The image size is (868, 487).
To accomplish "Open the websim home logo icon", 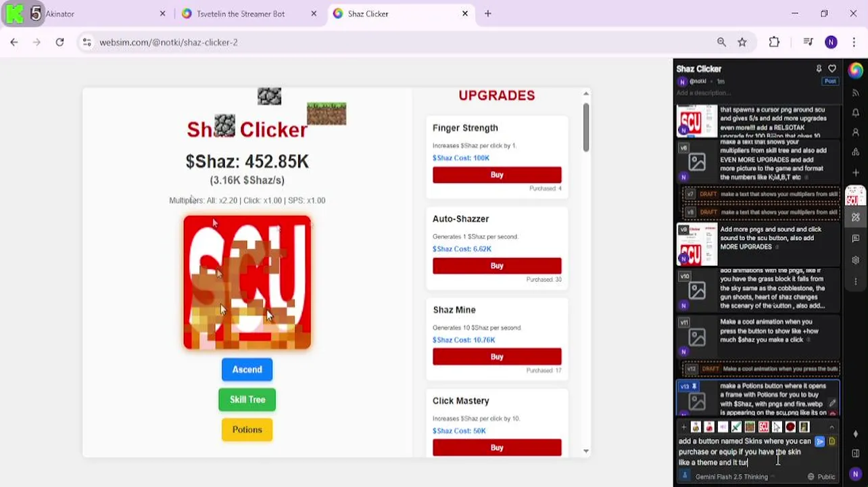I will coord(856,70).
